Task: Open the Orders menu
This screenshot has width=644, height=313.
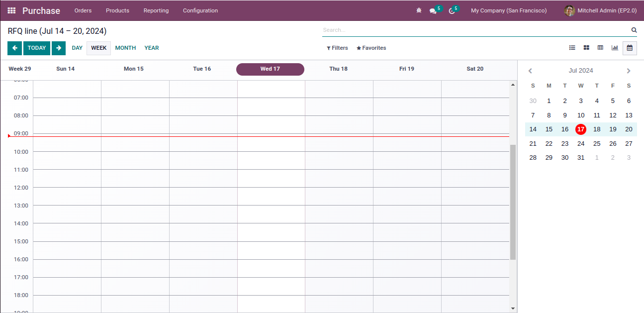Action: pos(83,10)
